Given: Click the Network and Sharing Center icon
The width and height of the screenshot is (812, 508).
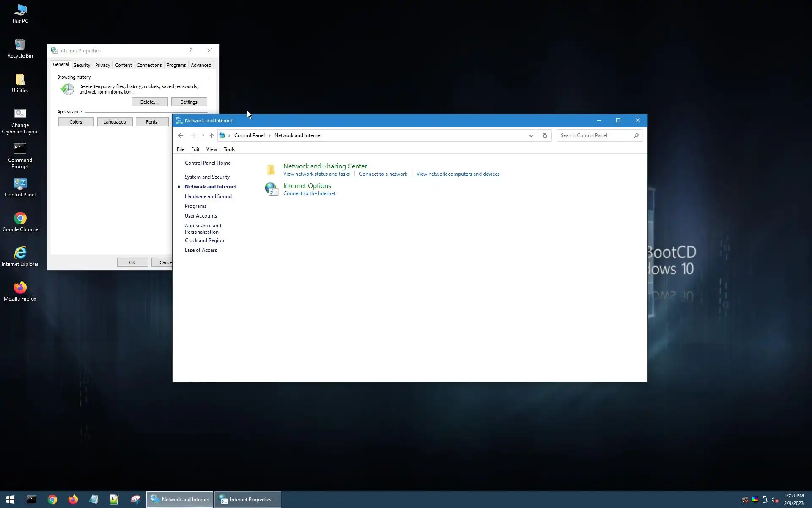Looking at the screenshot, I should [271, 170].
